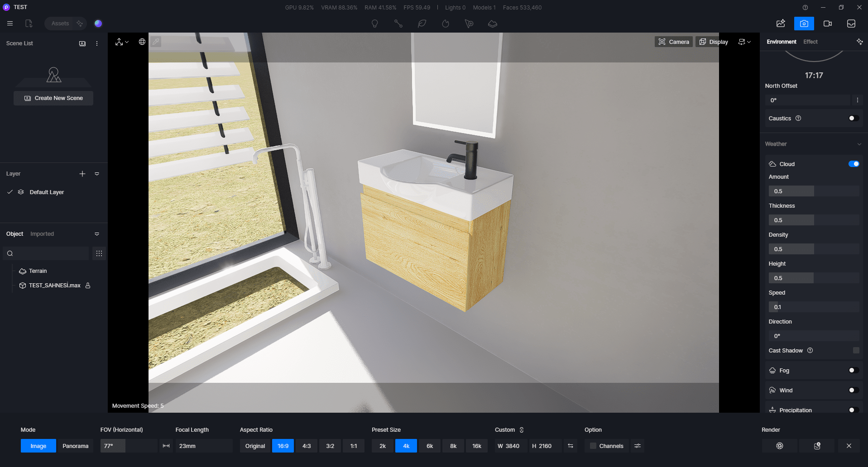Image resolution: width=868 pixels, height=467 pixels.
Task: Select the color picker eyedropper in viewport
Action: pos(156,42)
